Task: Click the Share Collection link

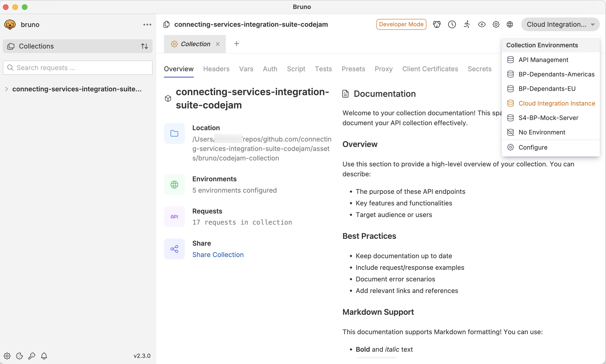Action: click(x=218, y=255)
